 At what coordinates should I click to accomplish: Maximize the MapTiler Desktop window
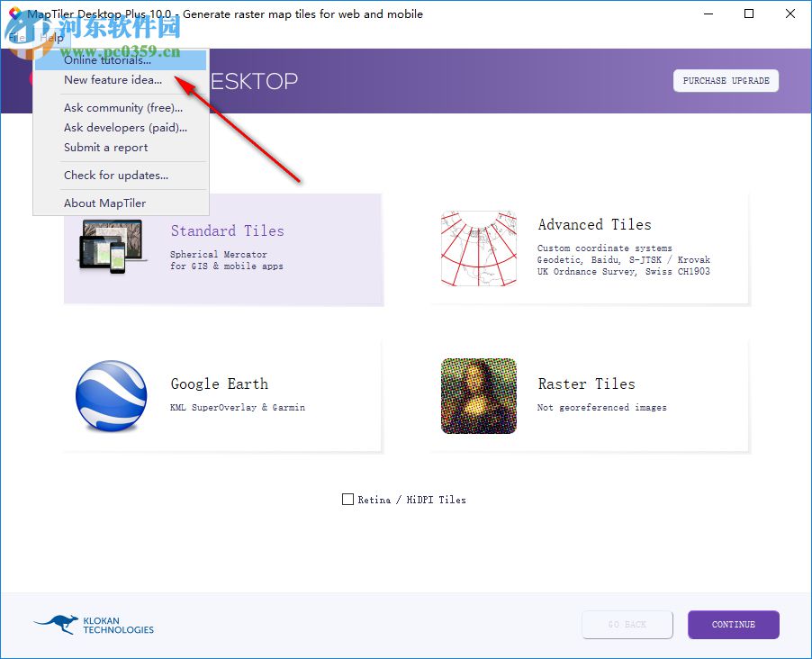tap(749, 14)
